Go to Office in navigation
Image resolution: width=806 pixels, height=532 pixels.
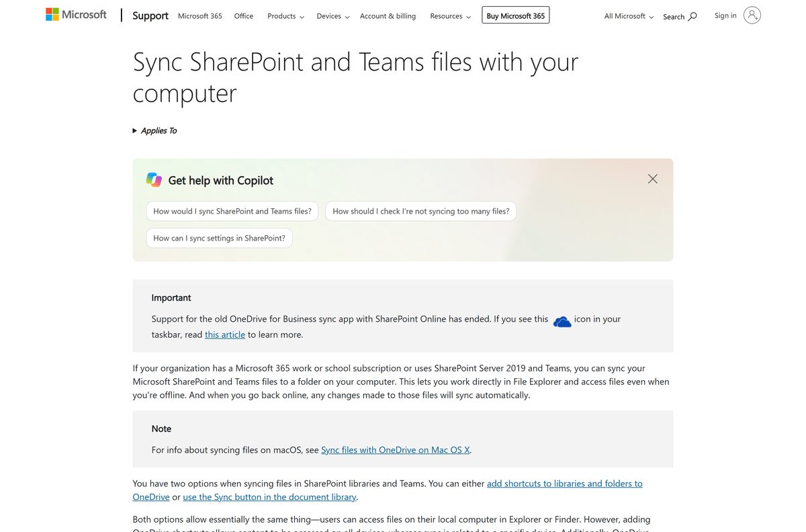coord(244,16)
